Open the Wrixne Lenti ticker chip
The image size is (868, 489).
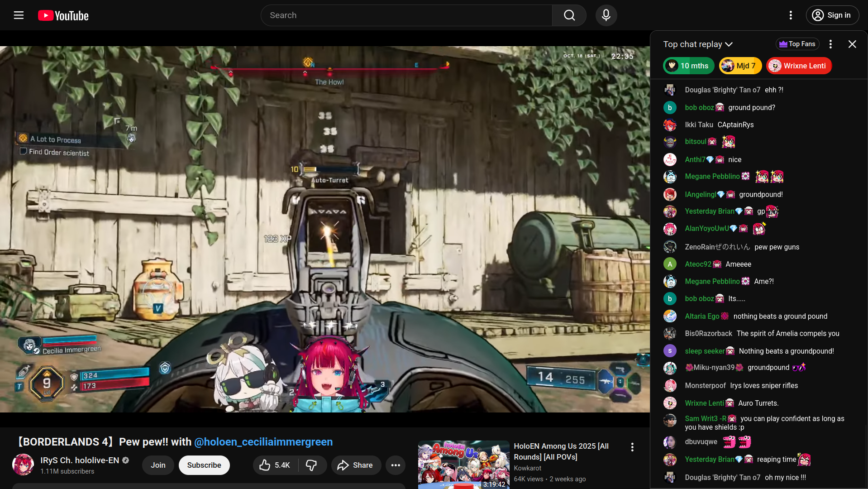(799, 66)
